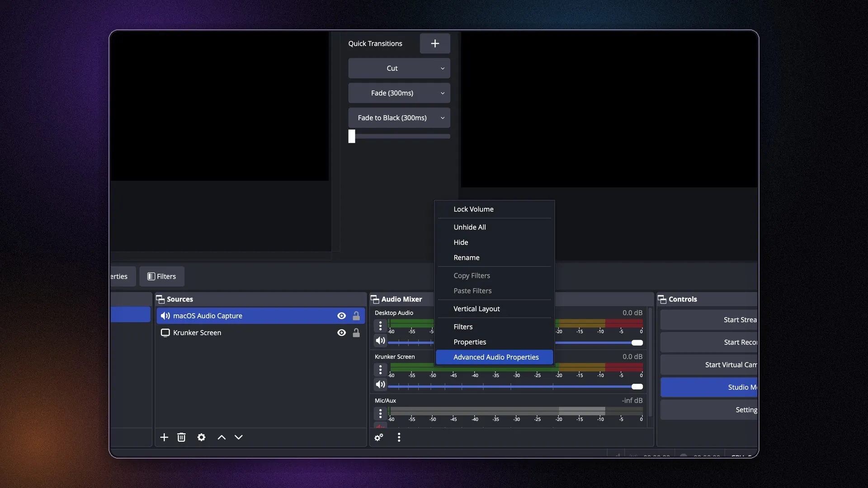Open the Fade (300ms) transition dropdown
This screenshot has height=488, width=868.
coord(399,93)
